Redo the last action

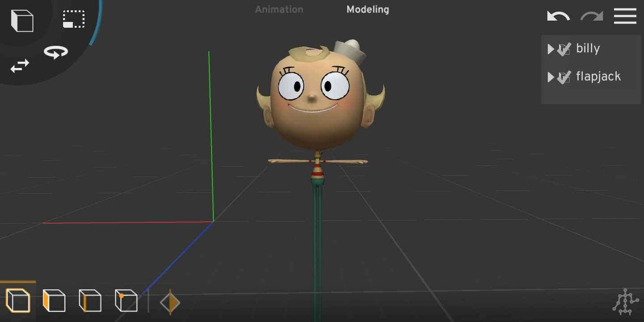point(592,16)
